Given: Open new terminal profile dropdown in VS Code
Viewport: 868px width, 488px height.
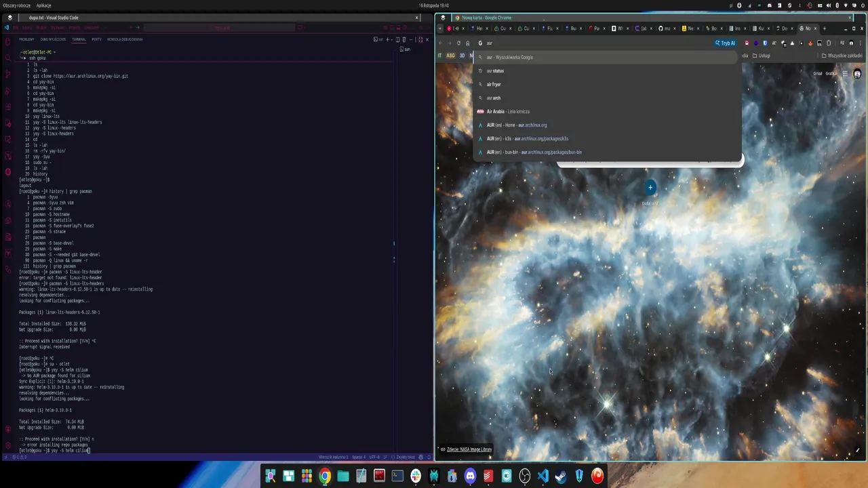Looking at the screenshot, I should (x=391, y=39).
